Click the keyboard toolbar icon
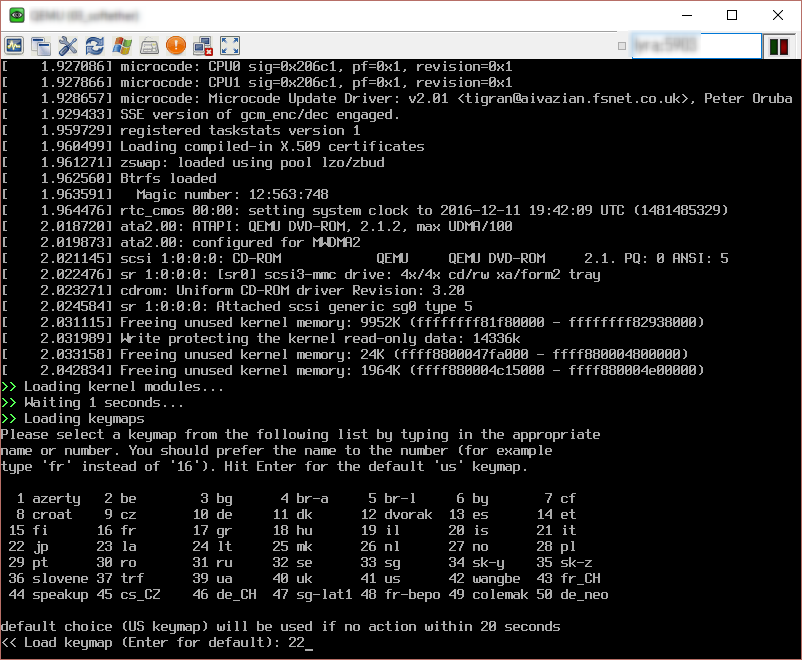Screen dimensions: 802x660 click(149, 45)
